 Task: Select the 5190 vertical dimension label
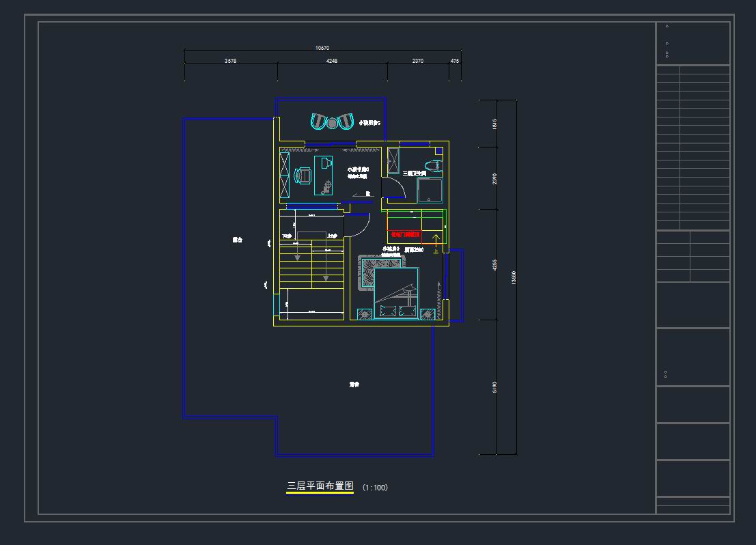494,387
